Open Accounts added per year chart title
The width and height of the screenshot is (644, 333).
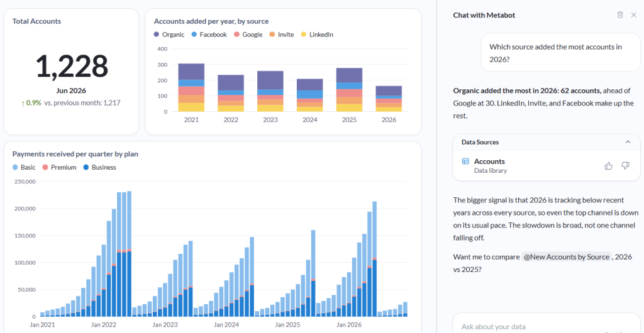pos(211,21)
